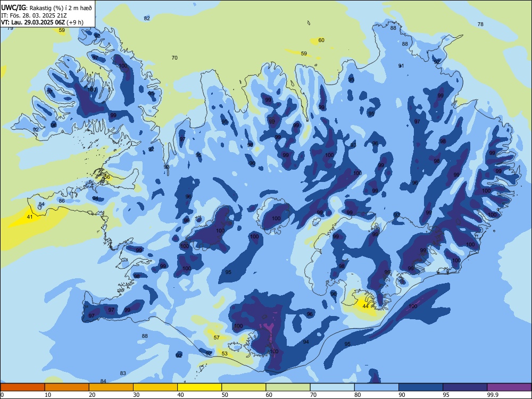Click legend scale label '20'

pyautogui.click(x=92, y=395)
